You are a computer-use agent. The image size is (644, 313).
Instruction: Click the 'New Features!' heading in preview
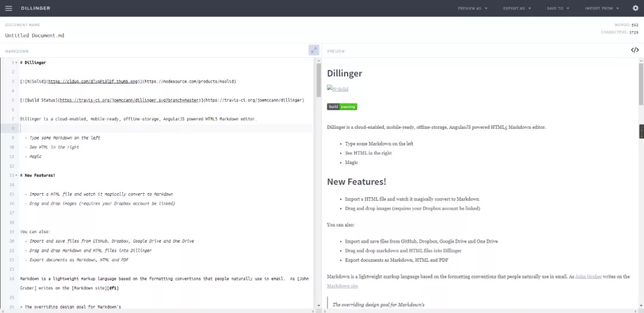tap(357, 182)
